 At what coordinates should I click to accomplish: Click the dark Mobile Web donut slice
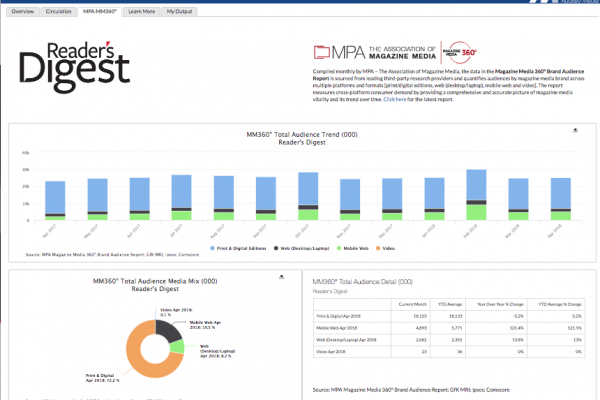tap(169, 330)
